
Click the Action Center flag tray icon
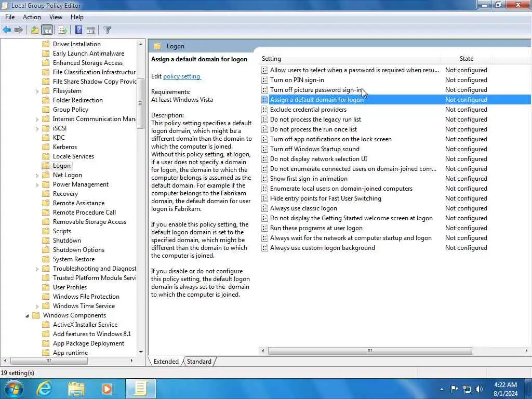454,389
